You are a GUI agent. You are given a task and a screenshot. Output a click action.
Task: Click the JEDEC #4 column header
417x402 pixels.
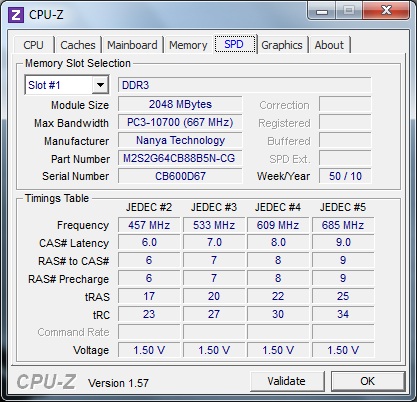[x=278, y=207]
